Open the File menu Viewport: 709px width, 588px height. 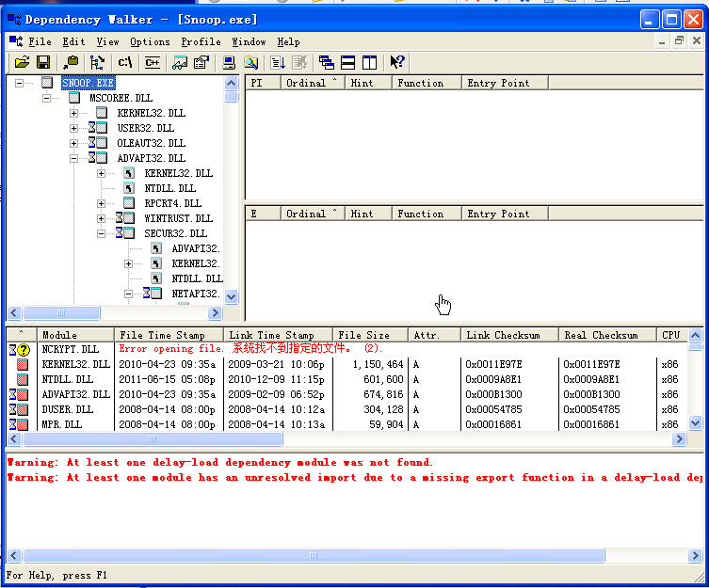(x=40, y=41)
